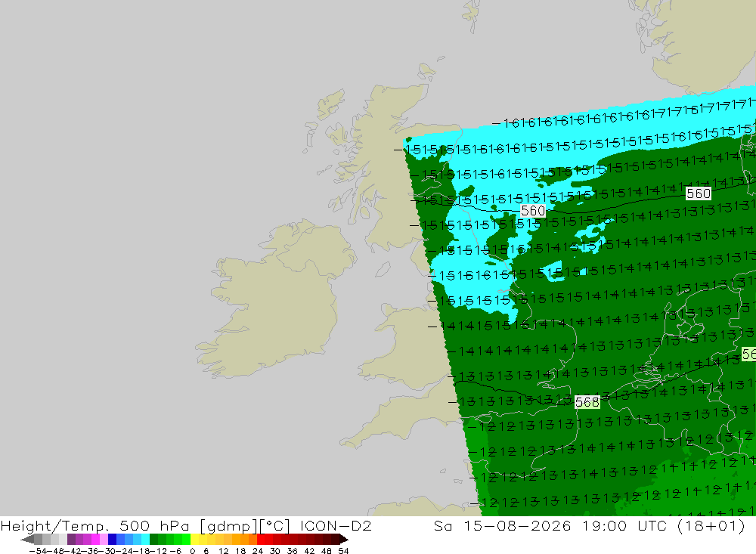Click the '24' legend scale value
This screenshot has height=554, width=756.
tap(258, 551)
